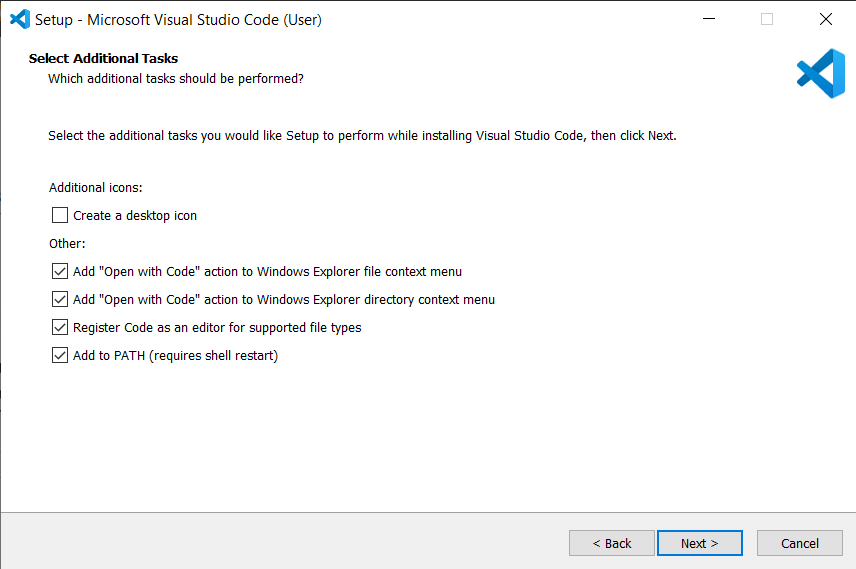
Task: Click the Additional icons section label
Action: [x=95, y=187]
